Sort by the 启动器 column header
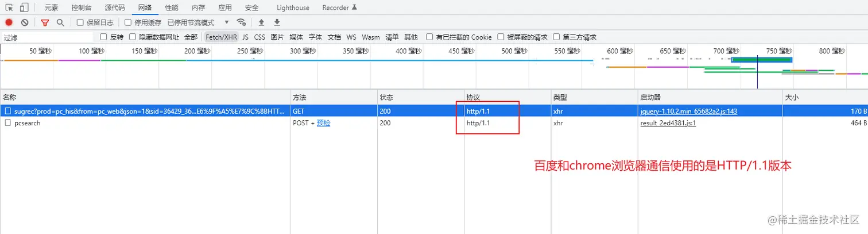 point(710,97)
